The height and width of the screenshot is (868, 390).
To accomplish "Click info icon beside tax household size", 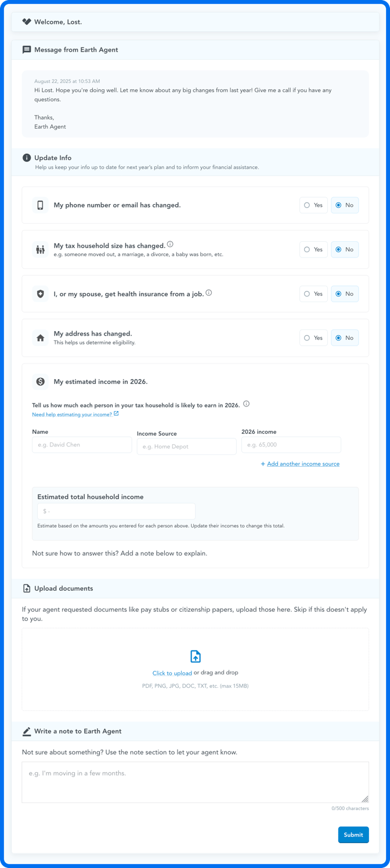I will (x=170, y=245).
